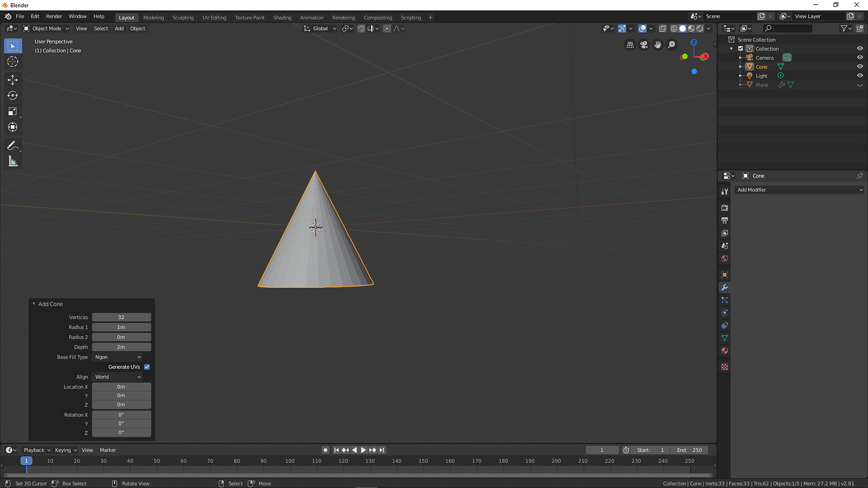Switch to the Shading workspace tab

[282, 17]
